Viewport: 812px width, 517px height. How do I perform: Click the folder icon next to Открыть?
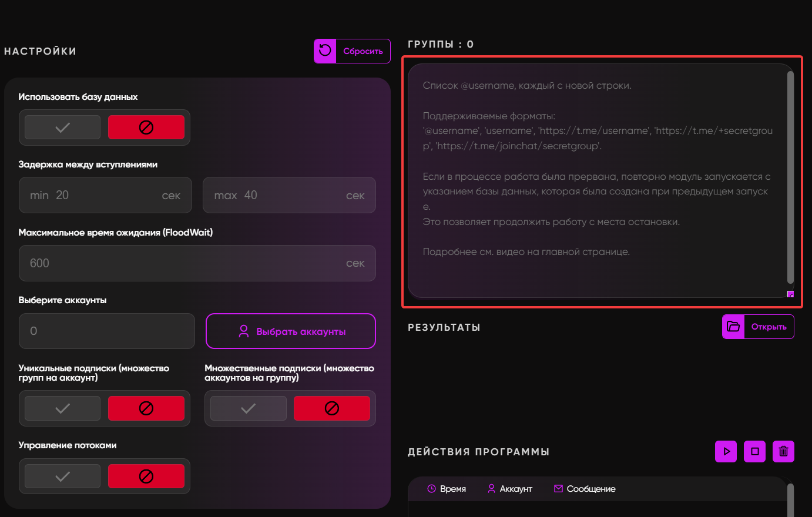(733, 327)
